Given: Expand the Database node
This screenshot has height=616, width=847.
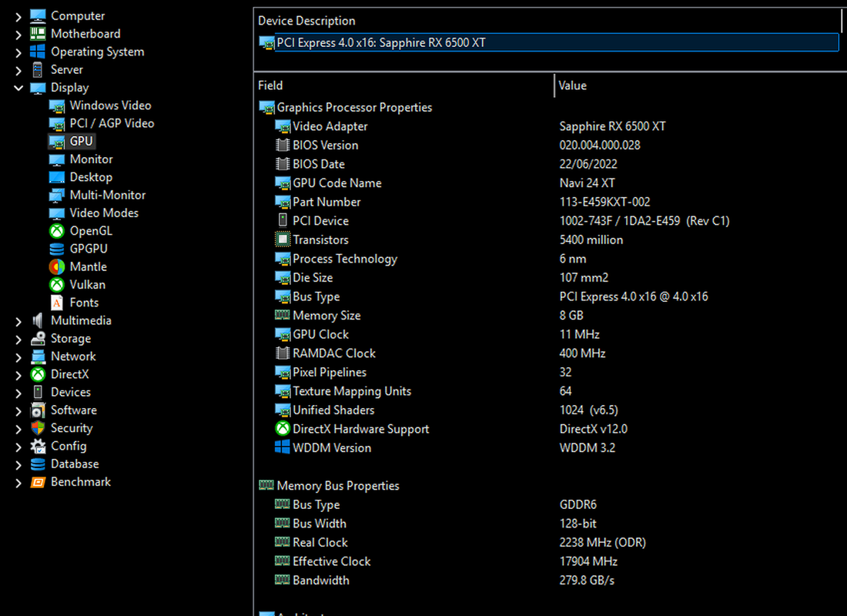Looking at the screenshot, I should click(x=18, y=465).
